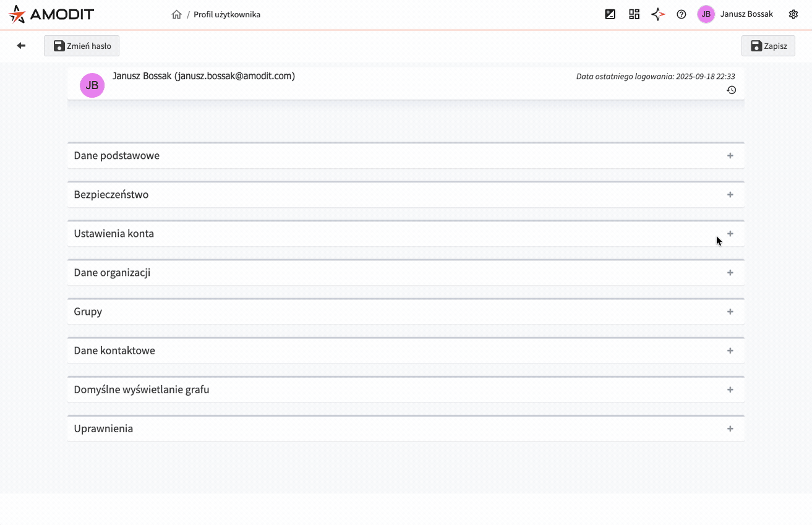The height and width of the screenshot is (525, 812).
Task: Expand Ustawienia konta with plus icon
Action: click(x=730, y=234)
